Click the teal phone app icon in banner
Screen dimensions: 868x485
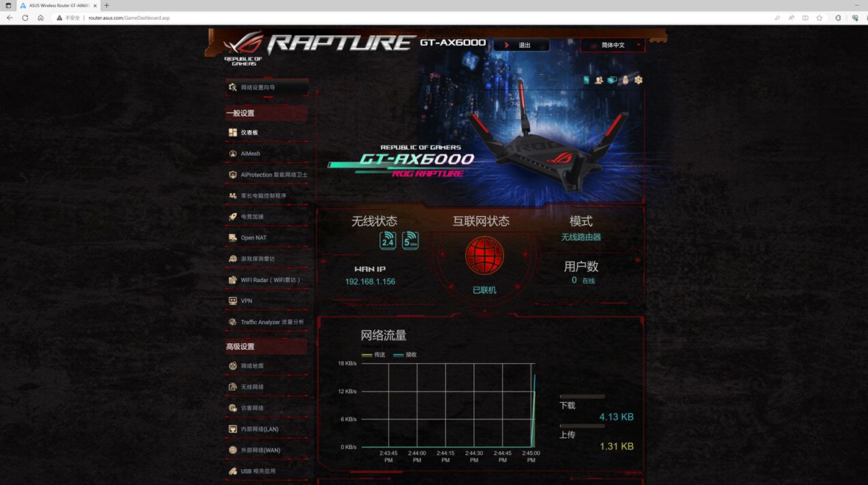(x=587, y=80)
